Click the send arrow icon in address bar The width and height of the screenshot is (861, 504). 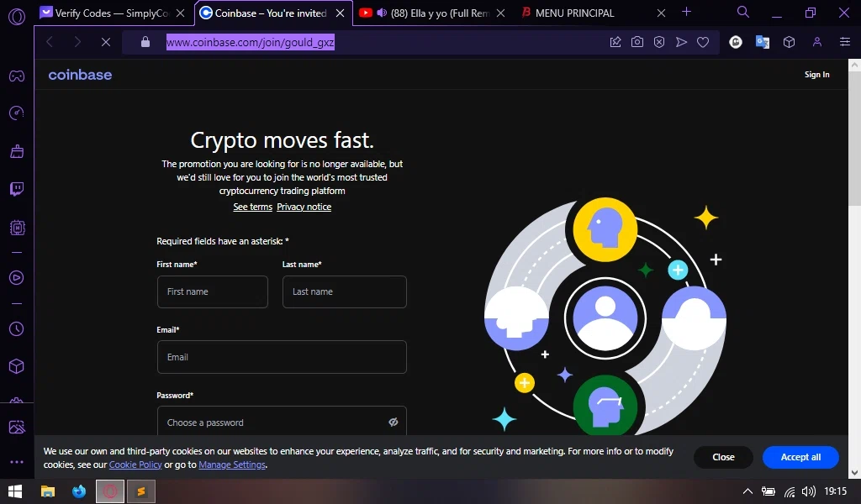tap(681, 42)
